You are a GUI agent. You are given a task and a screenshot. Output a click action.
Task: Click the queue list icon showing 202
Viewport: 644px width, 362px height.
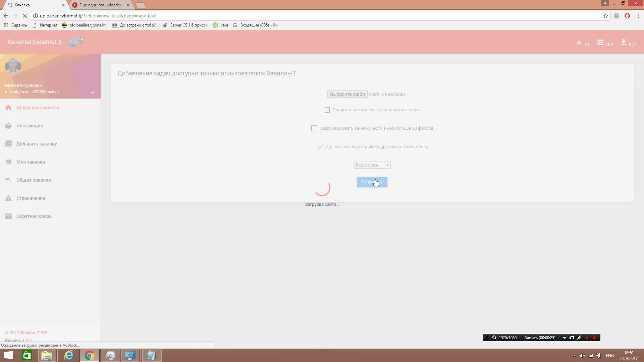tap(600, 43)
